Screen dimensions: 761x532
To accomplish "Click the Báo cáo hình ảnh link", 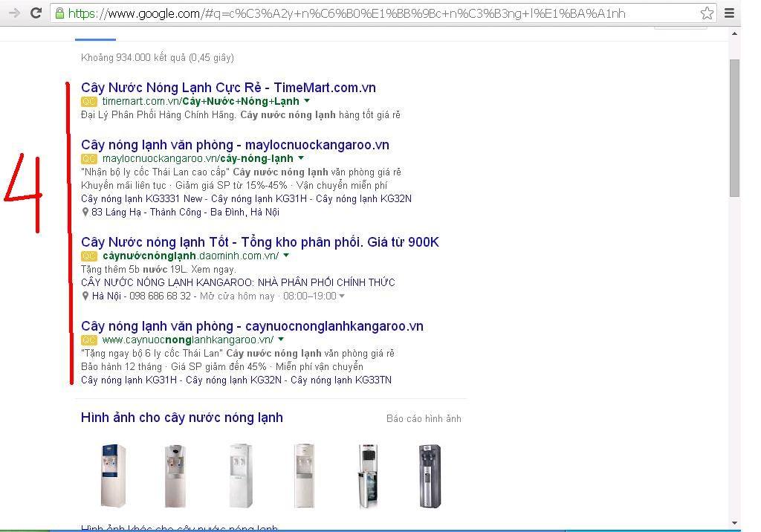I will tap(424, 418).
